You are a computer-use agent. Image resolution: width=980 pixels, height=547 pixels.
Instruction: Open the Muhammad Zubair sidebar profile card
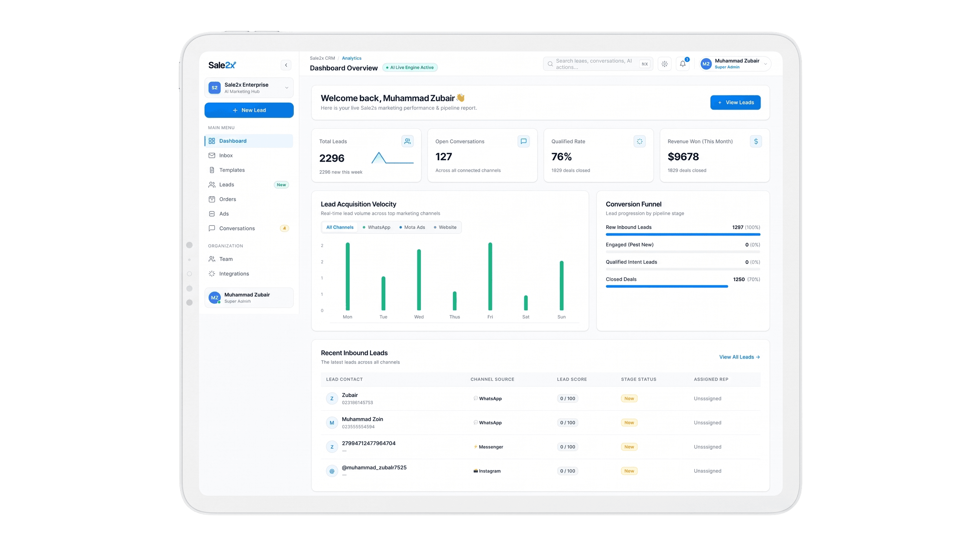pos(249,297)
